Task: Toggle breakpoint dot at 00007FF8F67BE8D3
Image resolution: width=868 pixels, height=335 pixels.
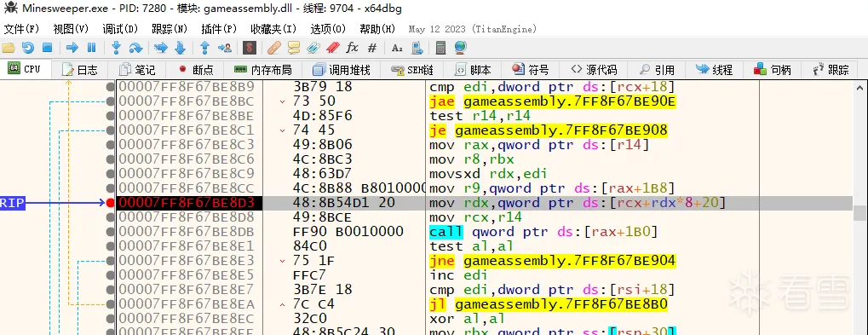Action: point(110,203)
